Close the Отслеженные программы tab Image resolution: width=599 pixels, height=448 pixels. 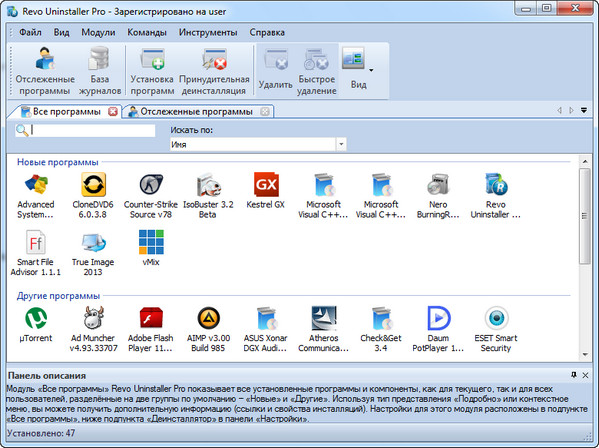click(264, 112)
